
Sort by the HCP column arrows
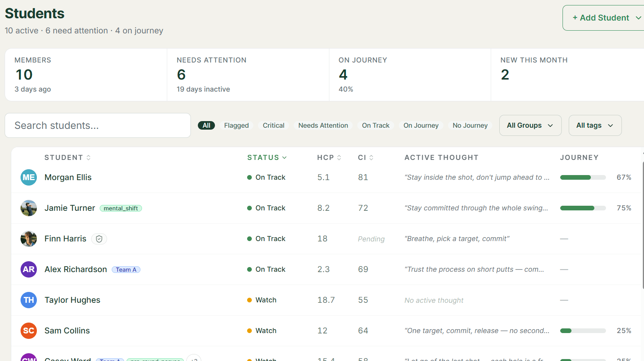pos(339,158)
